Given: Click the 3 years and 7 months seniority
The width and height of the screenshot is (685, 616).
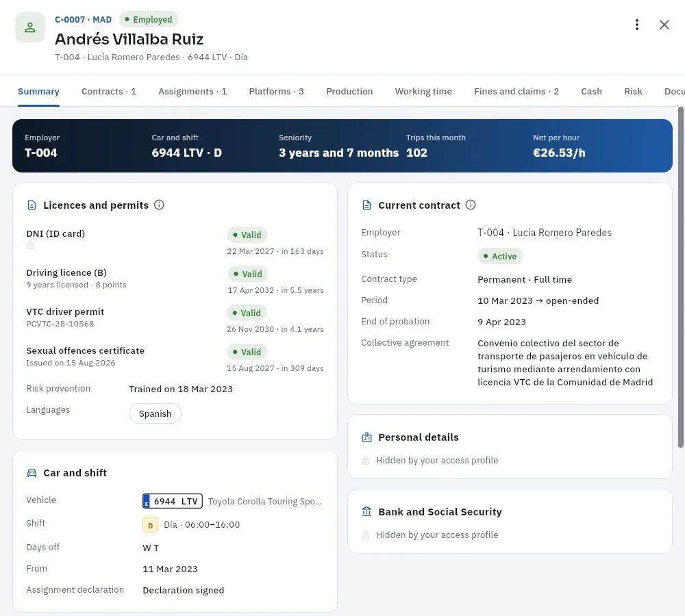Looking at the screenshot, I should 338,153.
